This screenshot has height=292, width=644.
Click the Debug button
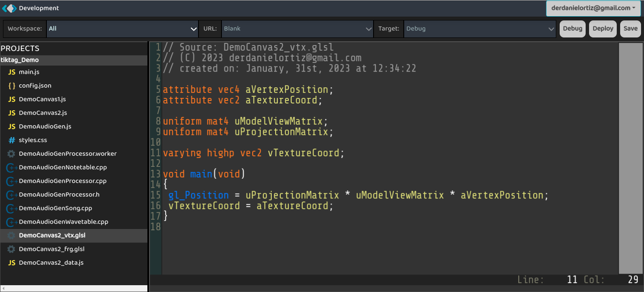click(572, 29)
